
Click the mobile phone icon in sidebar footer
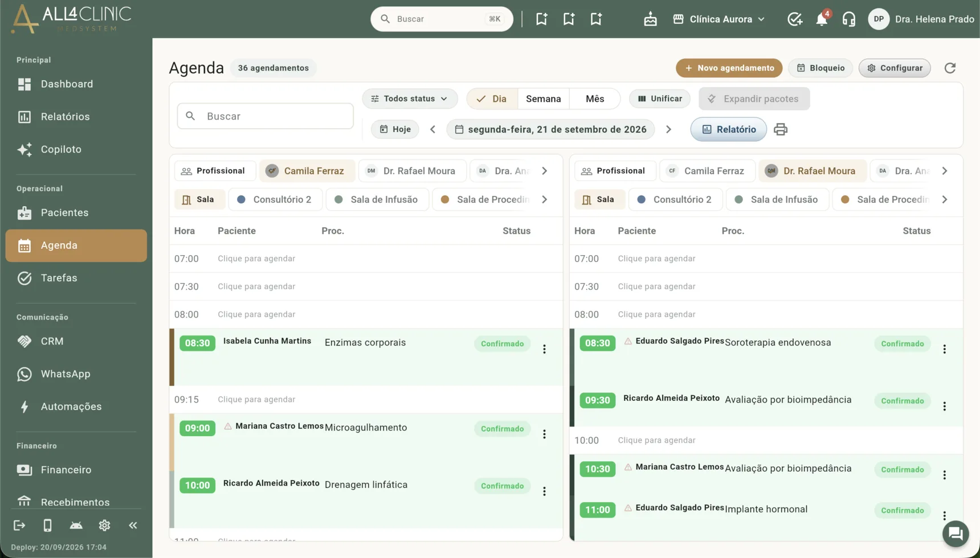[x=47, y=525]
